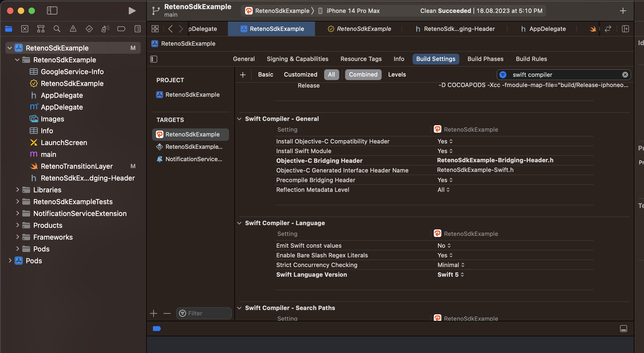This screenshot has width=644, height=353.
Task: Change Strict Concurrency Checking value
Action: [x=451, y=265]
